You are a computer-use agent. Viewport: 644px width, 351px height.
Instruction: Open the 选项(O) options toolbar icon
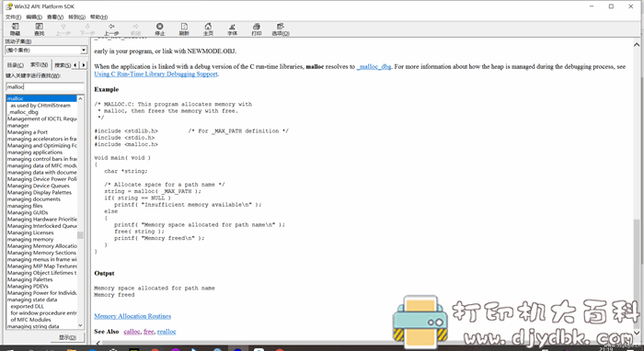tap(281, 29)
